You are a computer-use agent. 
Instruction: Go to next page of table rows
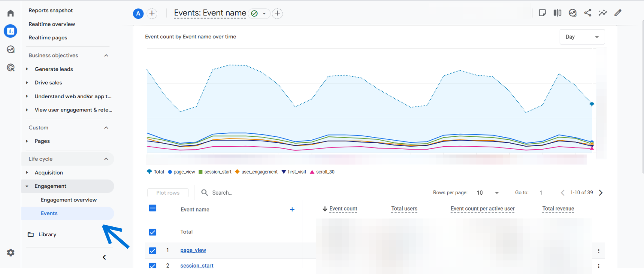601,193
